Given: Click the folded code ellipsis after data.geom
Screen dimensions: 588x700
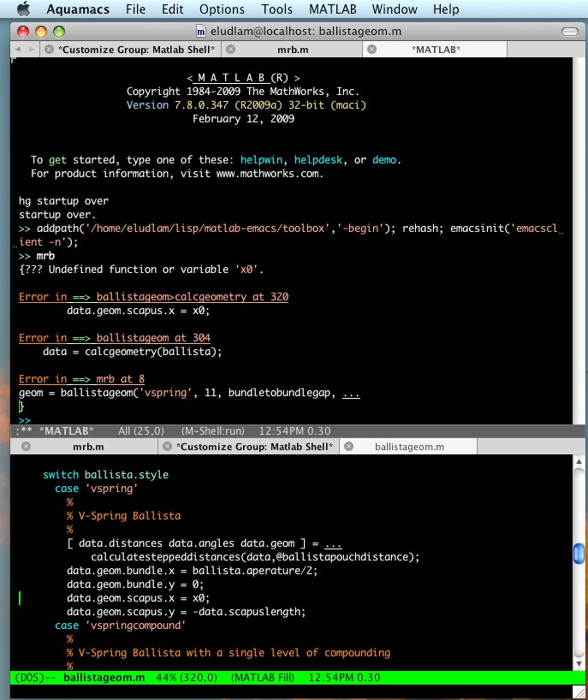Looking at the screenshot, I should pyautogui.click(x=334, y=543).
